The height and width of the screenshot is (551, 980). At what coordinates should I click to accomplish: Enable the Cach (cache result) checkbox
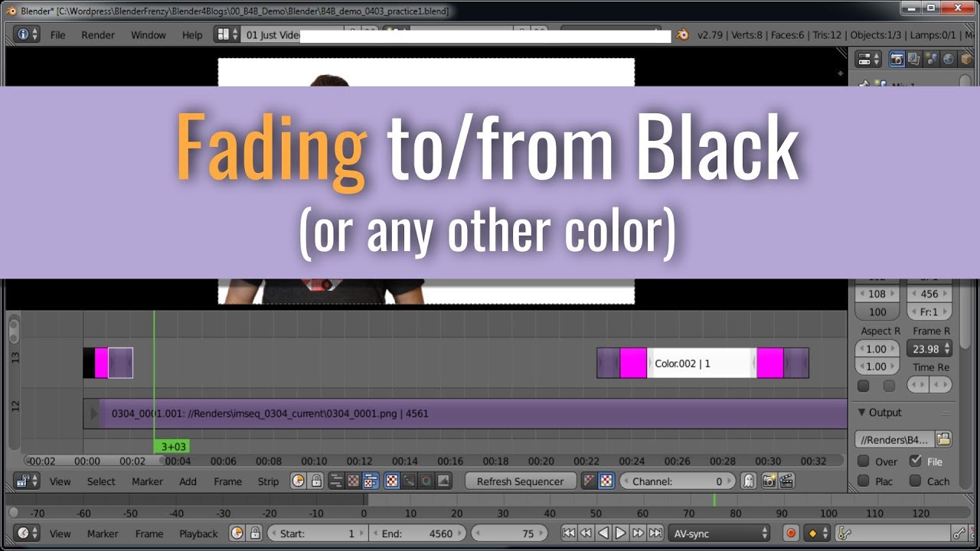tap(915, 481)
